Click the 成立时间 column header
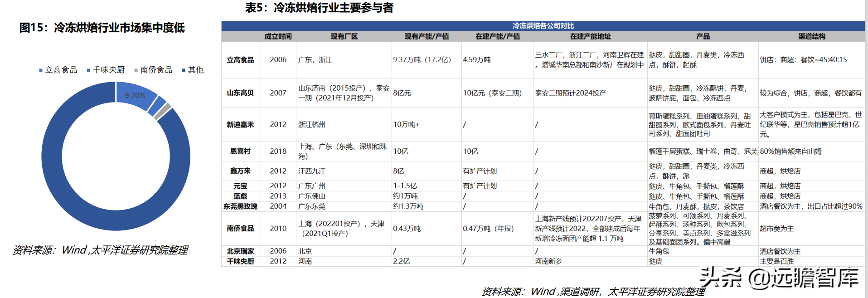Viewport: 868px width, 298px height. [278, 36]
